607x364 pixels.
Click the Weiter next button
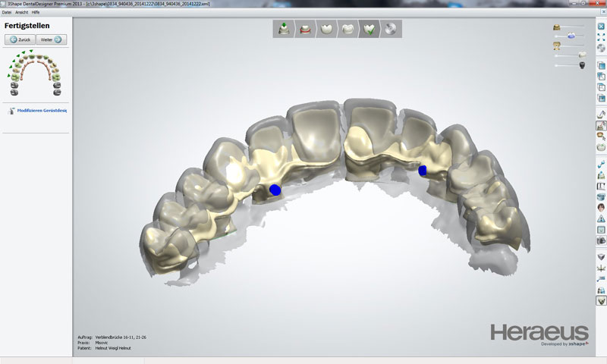click(x=52, y=39)
